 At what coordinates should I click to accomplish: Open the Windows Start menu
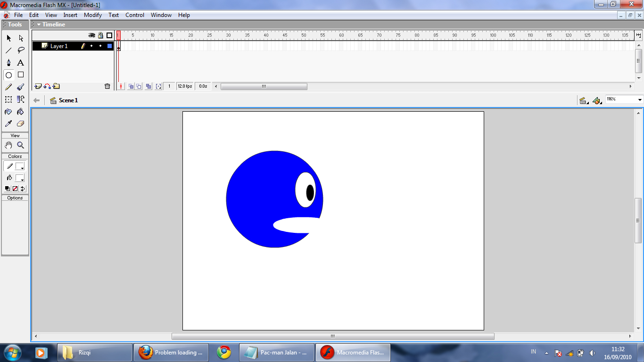click(x=12, y=352)
